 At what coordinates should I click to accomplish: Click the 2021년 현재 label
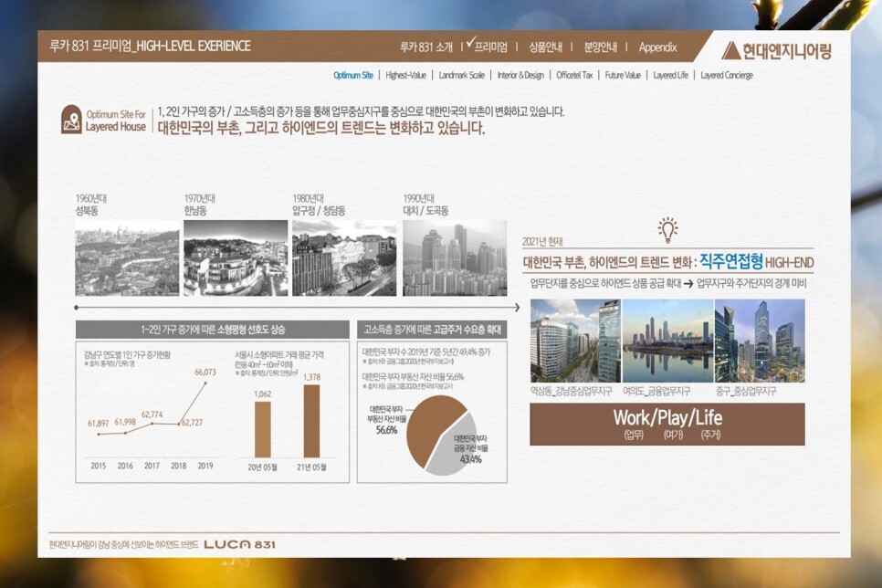point(542,241)
